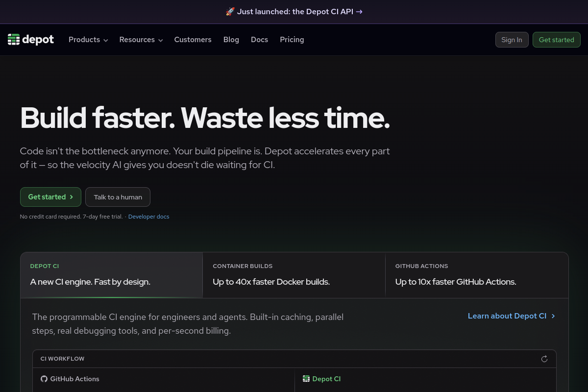588x392 pixels.
Task: Open the Pricing page
Action: click(x=292, y=40)
